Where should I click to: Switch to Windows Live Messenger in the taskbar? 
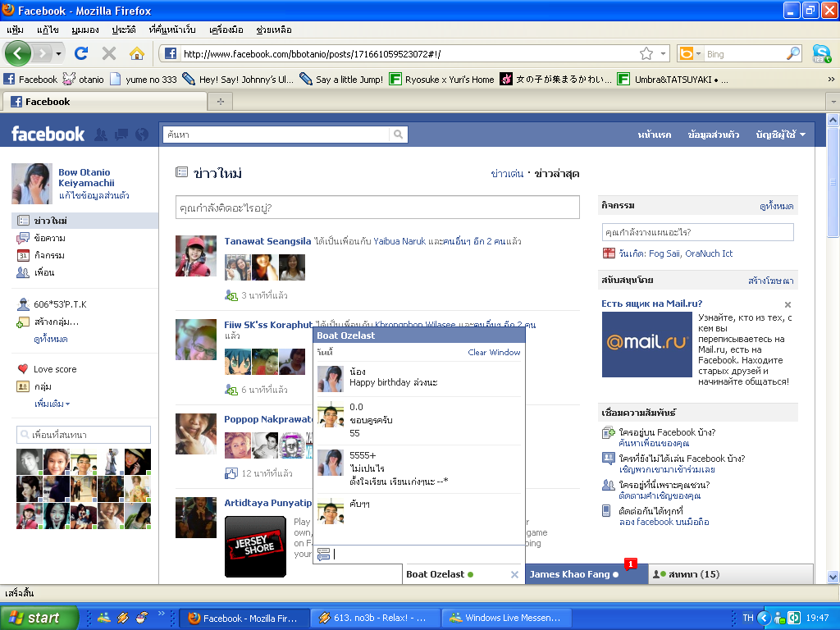point(505,618)
